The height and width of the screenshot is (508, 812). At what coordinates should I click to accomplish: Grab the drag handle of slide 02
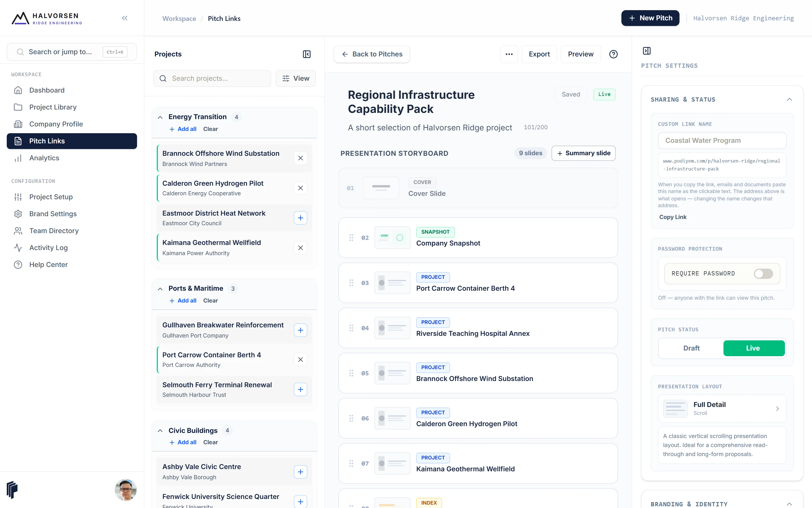(x=351, y=238)
